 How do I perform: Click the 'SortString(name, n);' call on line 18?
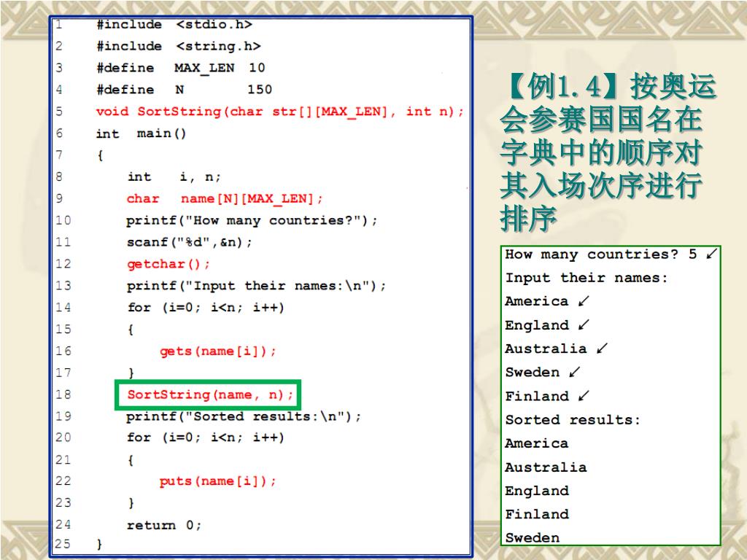pos(210,394)
